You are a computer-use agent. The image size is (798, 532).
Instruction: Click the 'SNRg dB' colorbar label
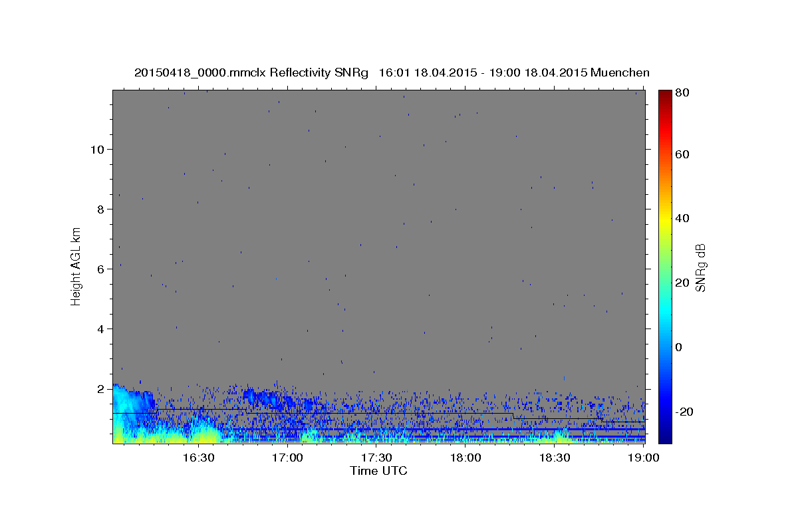pyautogui.click(x=700, y=267)
